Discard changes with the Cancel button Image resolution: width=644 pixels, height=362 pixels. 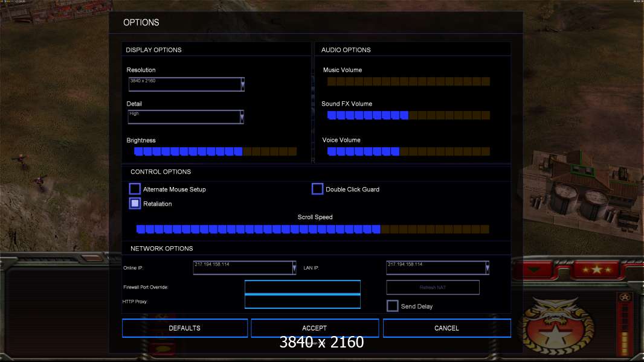[x=447, y=328]
